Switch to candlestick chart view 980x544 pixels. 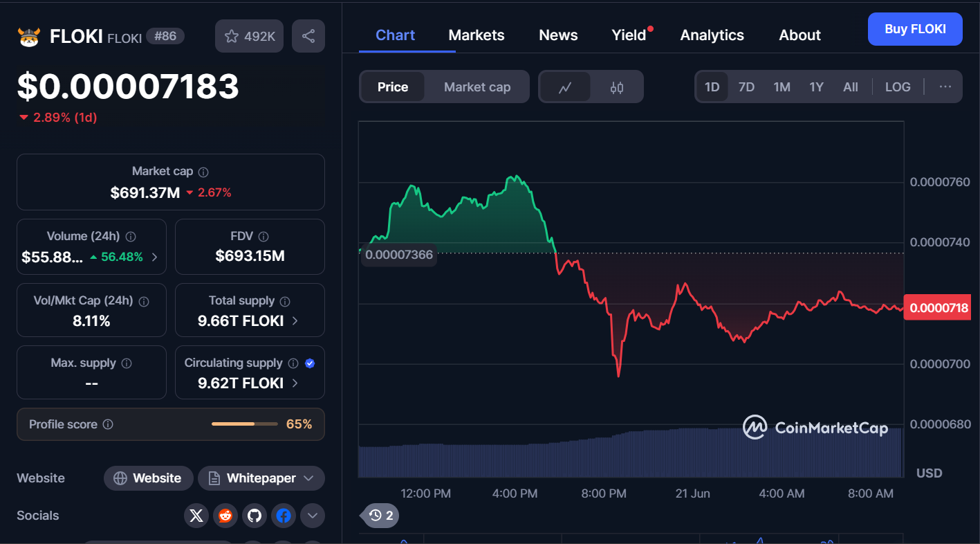617,87
